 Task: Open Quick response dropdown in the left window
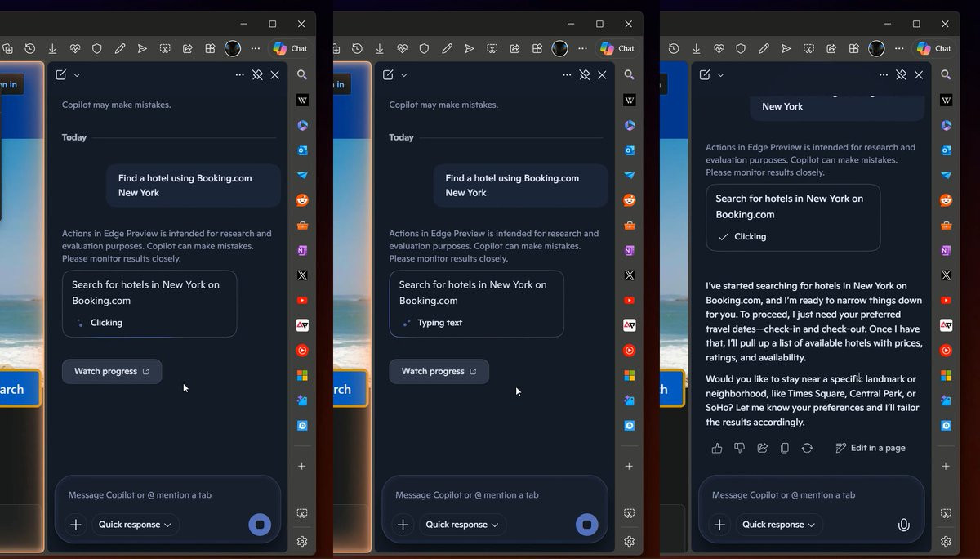[135, 525]
